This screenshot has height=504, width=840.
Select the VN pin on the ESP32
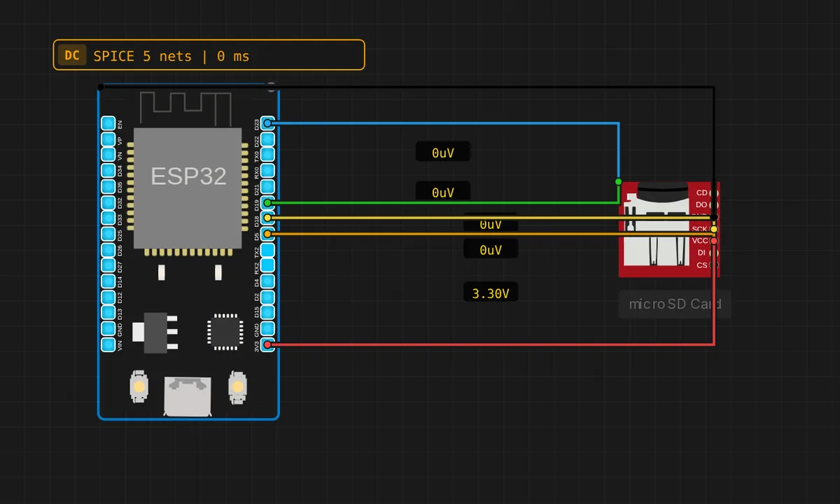point(108,155)
